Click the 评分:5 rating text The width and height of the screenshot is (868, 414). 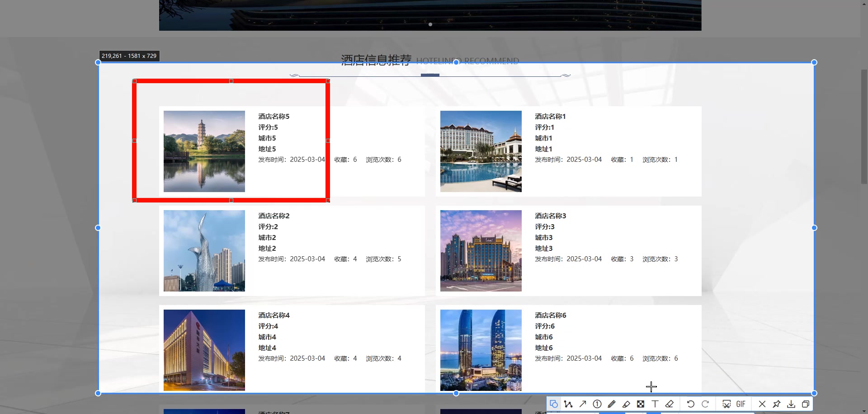268,127
